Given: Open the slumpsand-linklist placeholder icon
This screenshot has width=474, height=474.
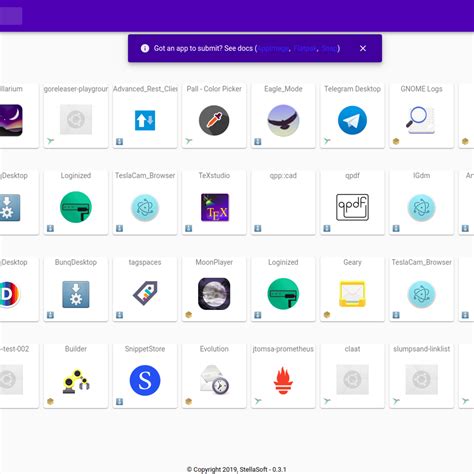Looking at the screenshot, I should pyautogui.click(x=421, y=379).
